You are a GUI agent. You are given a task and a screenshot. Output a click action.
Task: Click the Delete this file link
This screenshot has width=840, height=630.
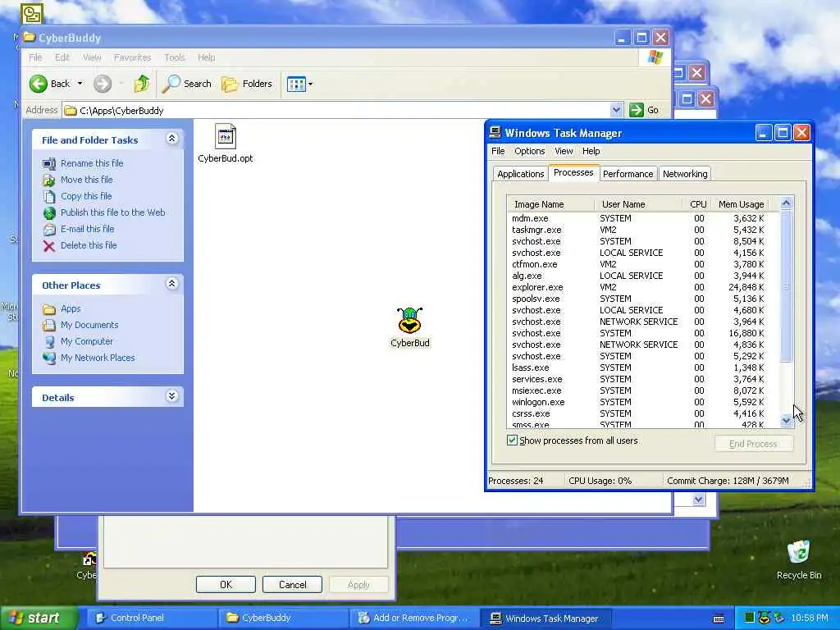coord(89,245)
